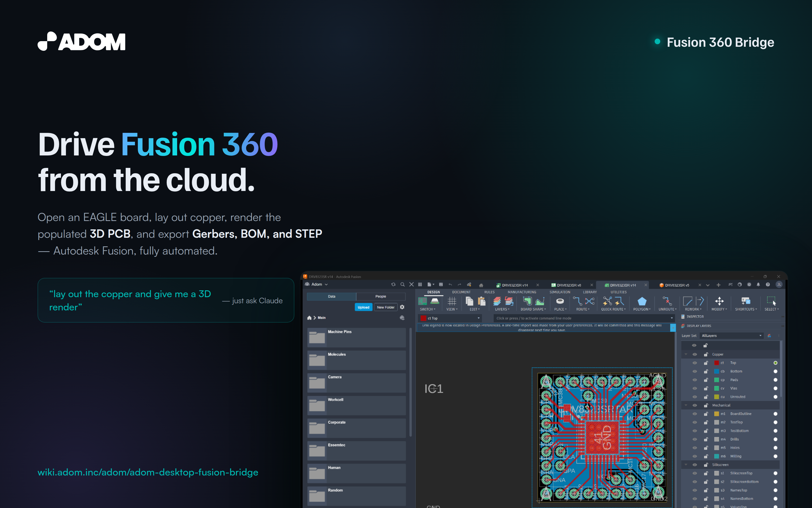Select the Move tool above MODIFY
The width and height of the screenshot is (812, 508).
pyautogui.click(x=719, y=301)
